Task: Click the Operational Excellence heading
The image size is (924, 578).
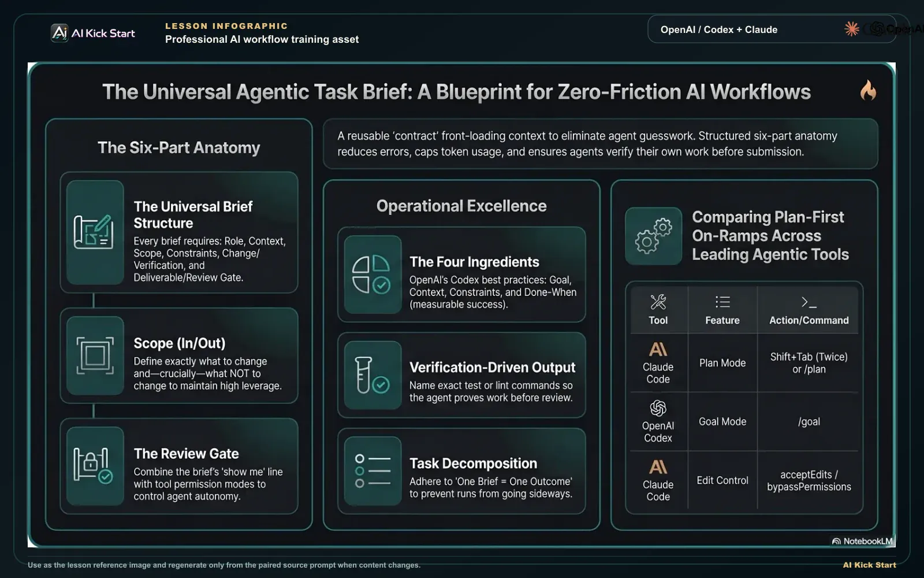Action: 461,206
